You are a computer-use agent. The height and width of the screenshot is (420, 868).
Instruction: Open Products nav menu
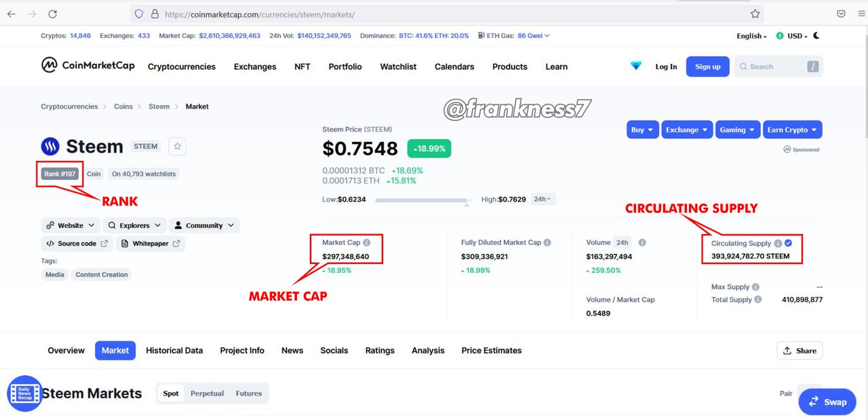tap(510, 66)
